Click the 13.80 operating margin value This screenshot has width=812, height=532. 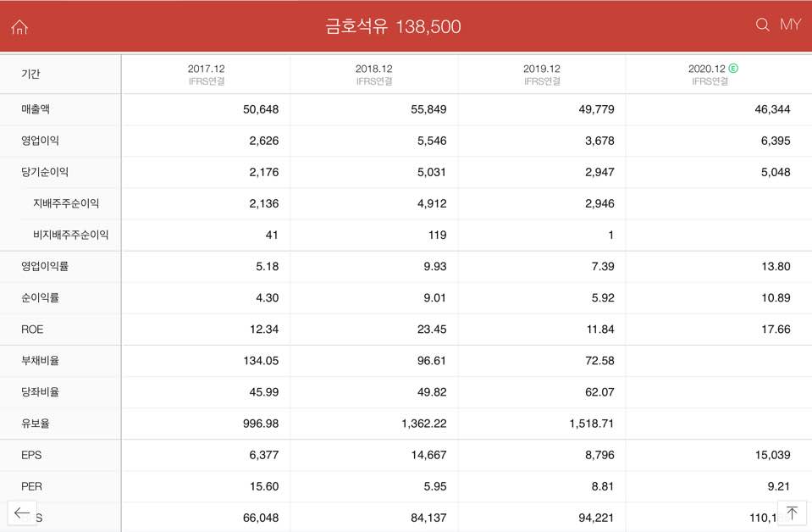pos(776,266)
